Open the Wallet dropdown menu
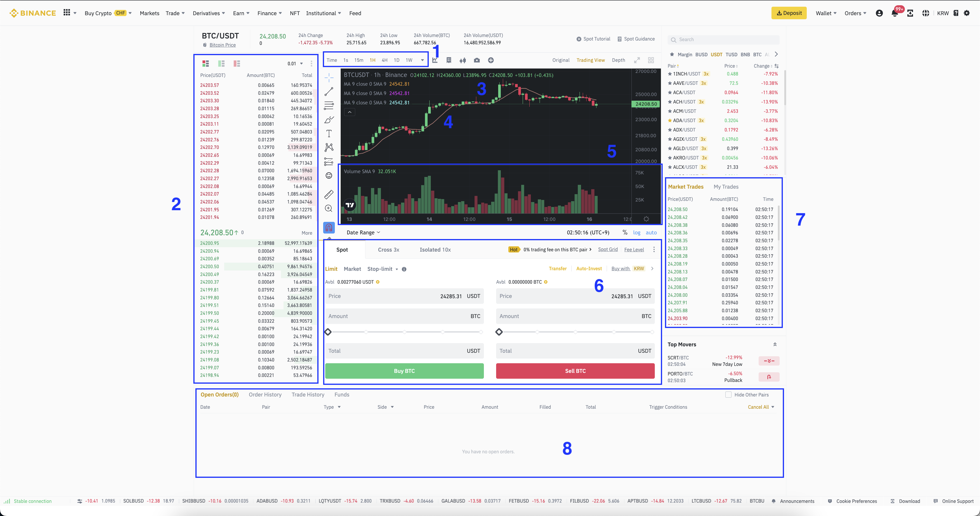Image resolution: width=980 pixels, height=516 pixels. point(826,13)
